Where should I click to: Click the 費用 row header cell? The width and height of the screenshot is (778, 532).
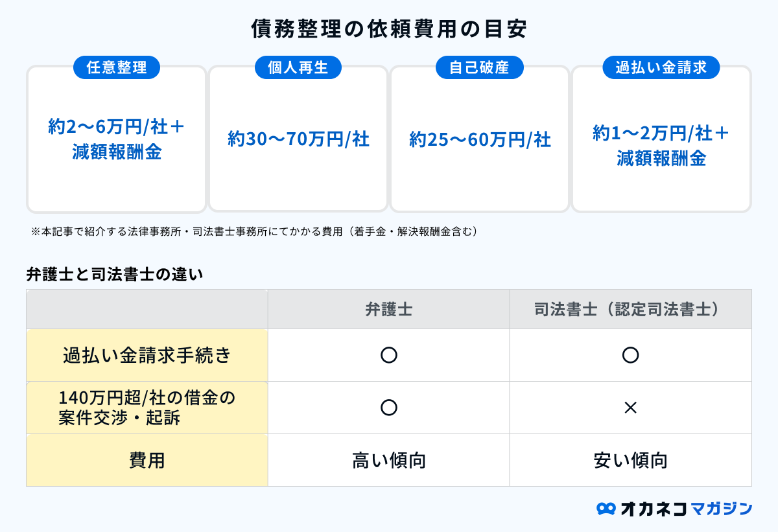147,460
